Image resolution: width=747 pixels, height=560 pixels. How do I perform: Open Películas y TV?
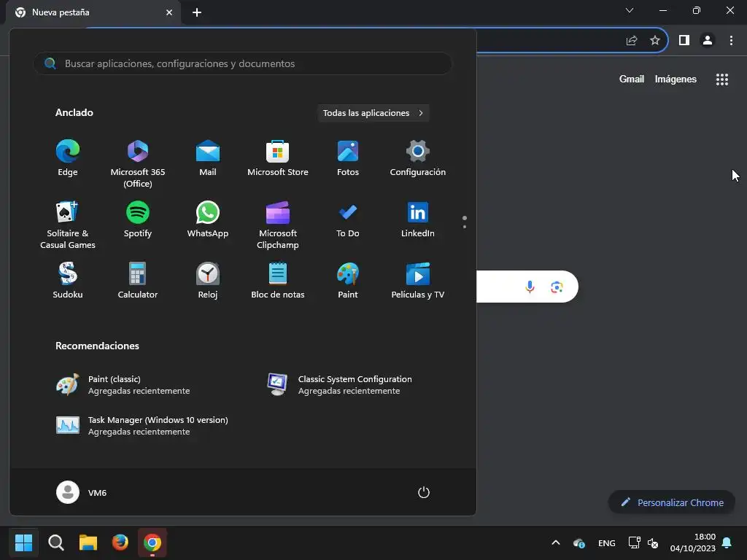418,281
